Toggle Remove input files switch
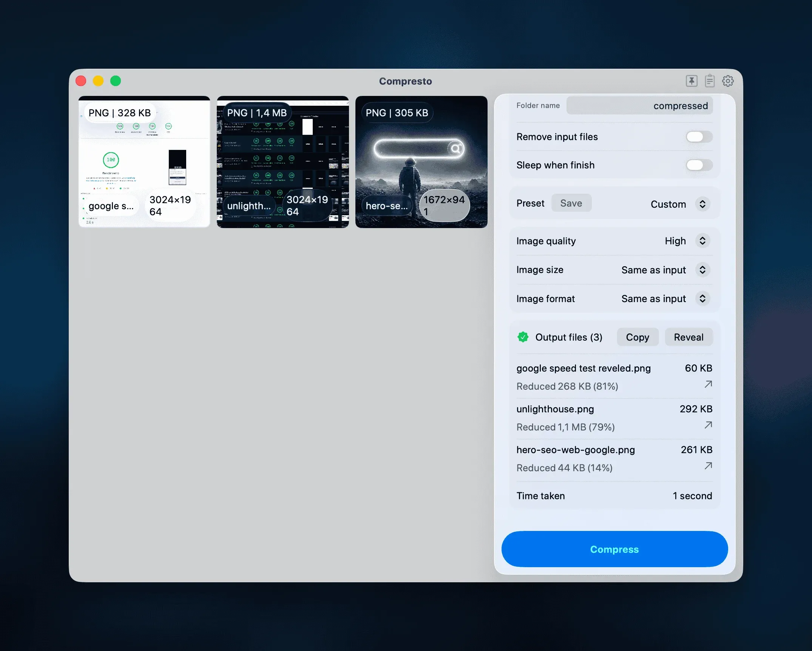This screenshot has height=651, width=812. [699, 137]
